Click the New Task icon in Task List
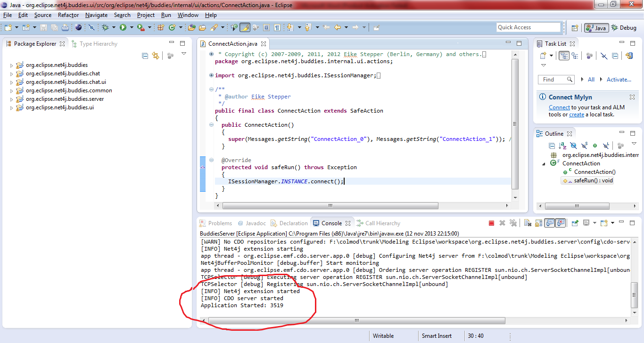 tap(543, 56)
